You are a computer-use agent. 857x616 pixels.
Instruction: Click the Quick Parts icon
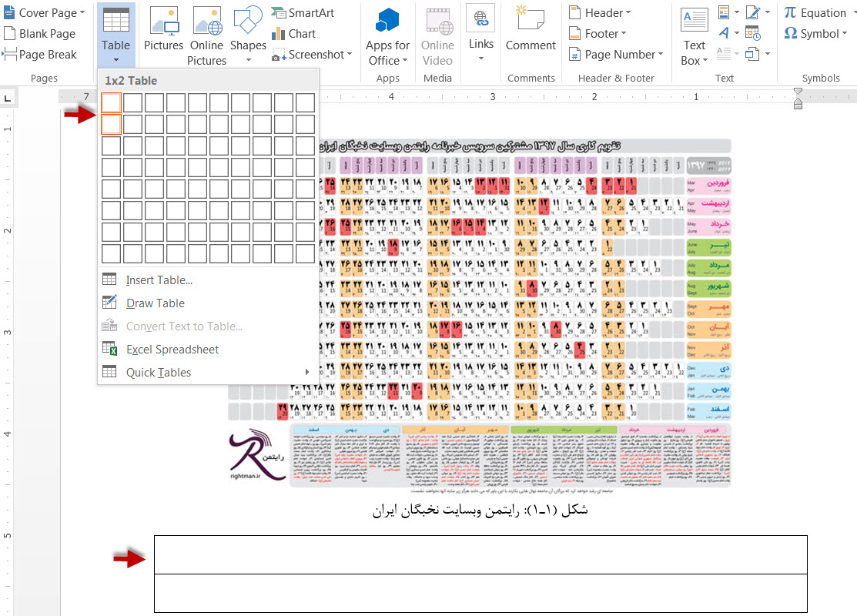tap(725, 12)
